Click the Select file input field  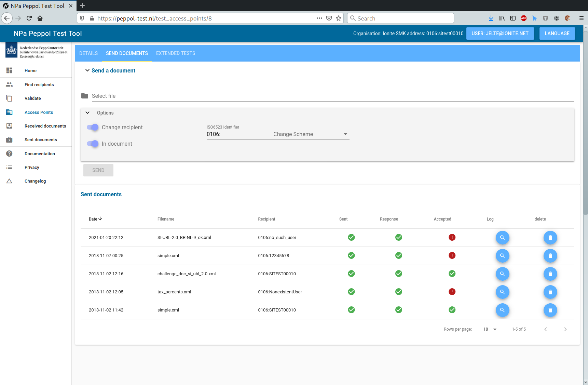pyautogui.click(x=333, y=96)
